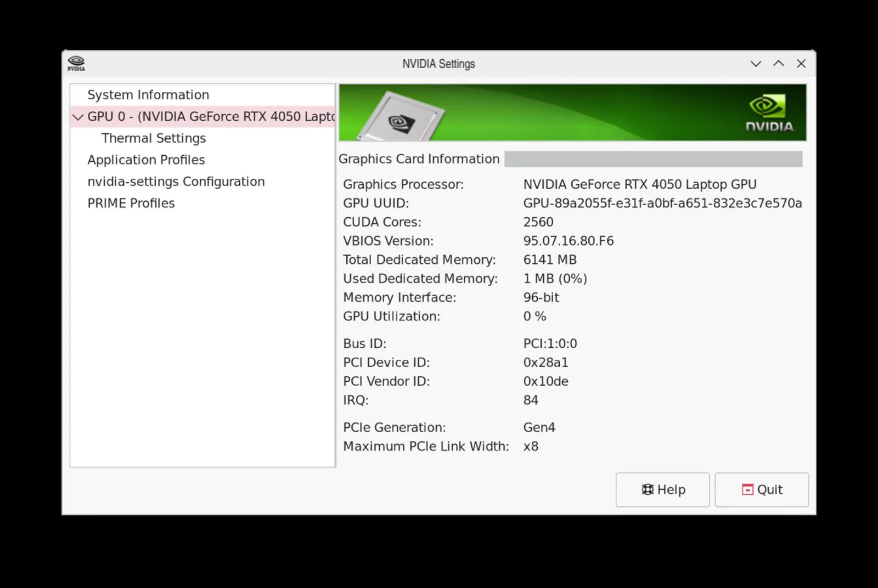Click the Quit button

click(762, 490)
